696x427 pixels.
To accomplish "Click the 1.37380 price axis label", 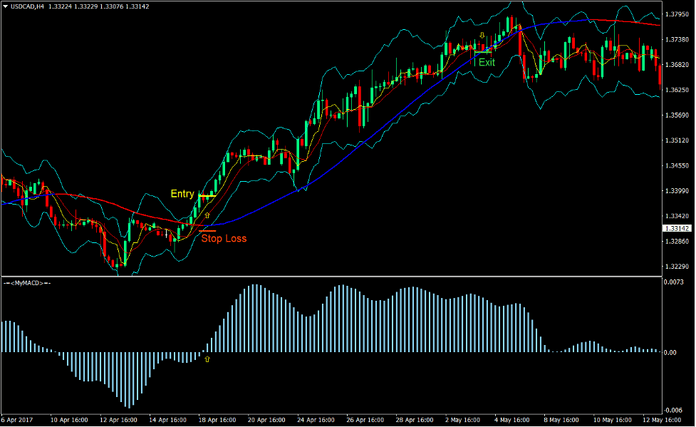I will pos(676,40).
